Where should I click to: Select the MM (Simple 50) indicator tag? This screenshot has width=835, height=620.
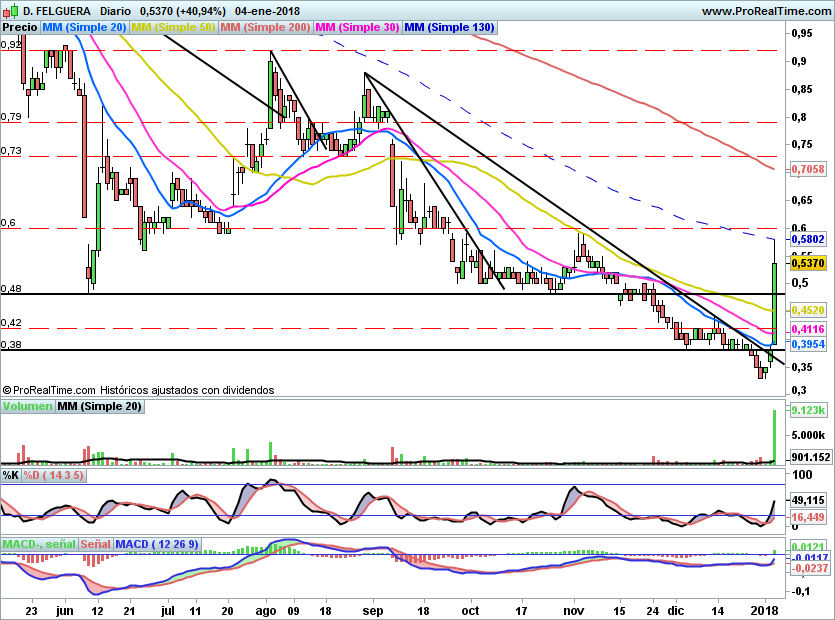(x=174, y=28)
